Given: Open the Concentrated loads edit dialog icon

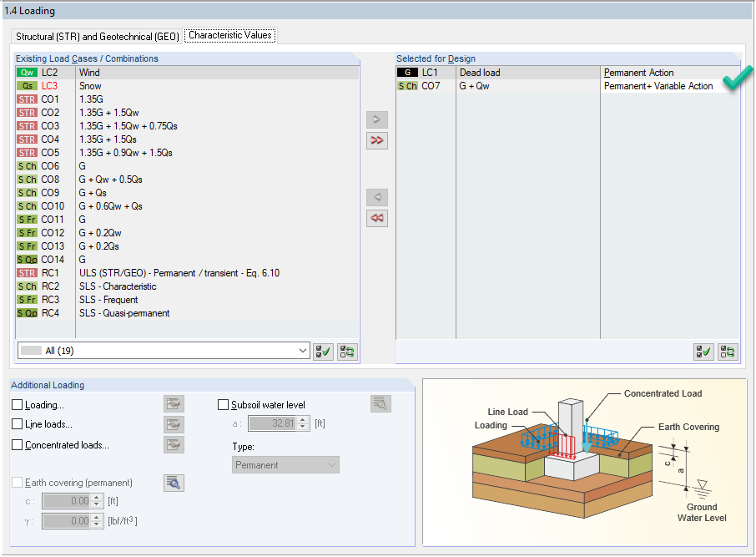Looking at the screenshot, I should coord(174,444).
